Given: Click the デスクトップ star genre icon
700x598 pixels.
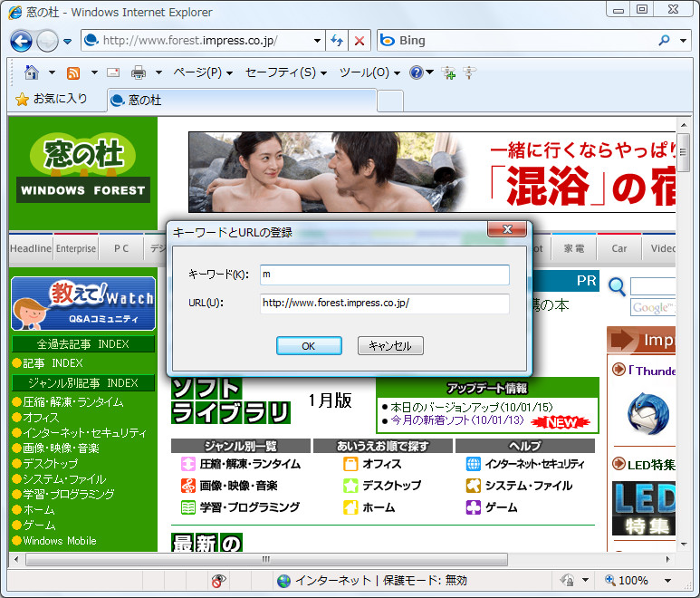Looking at the screenshot, I should click(x=350, y=486).
